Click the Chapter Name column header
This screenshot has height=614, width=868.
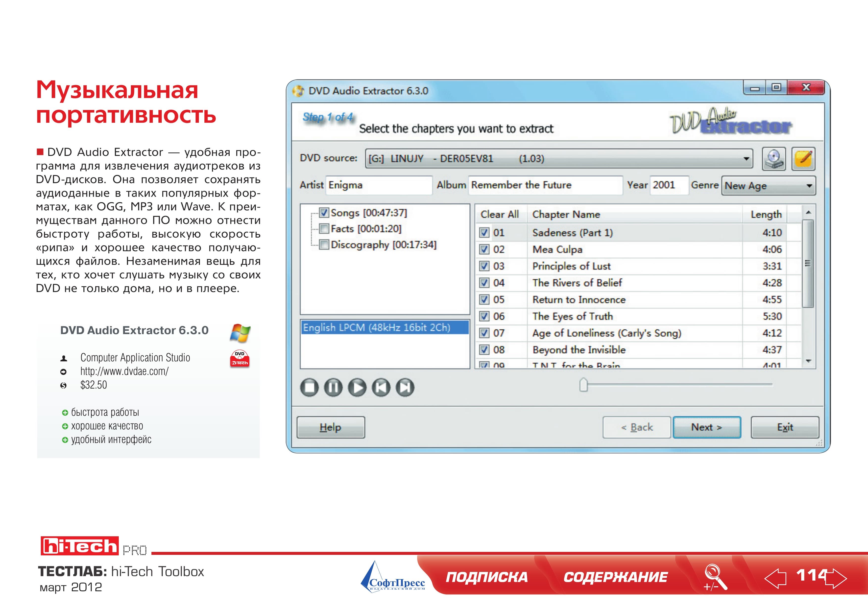click(635, 214)
